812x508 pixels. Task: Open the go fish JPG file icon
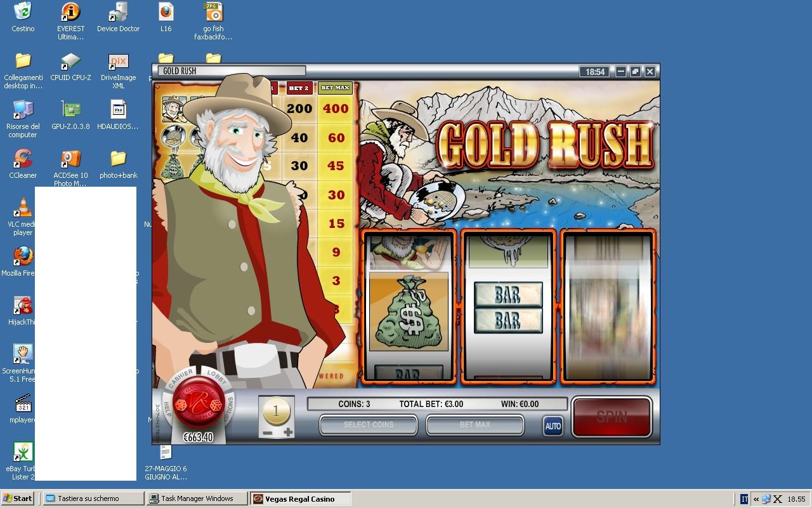pyautogui.click(x=213, y=21)
